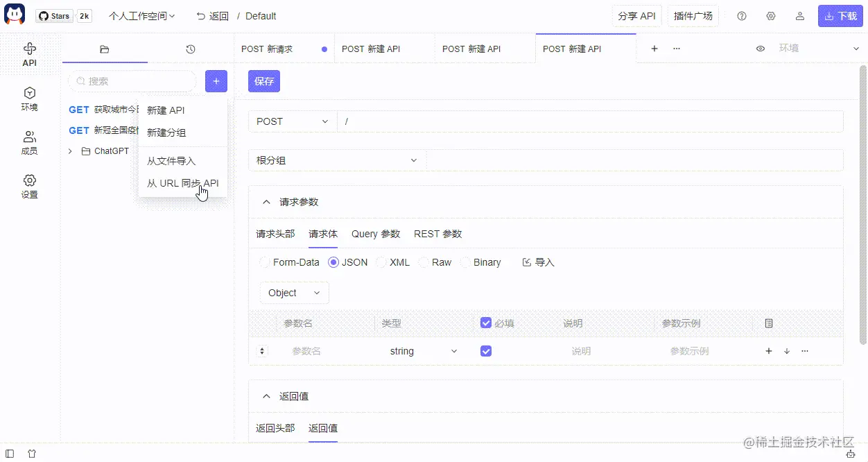Select the Raw radio button
Screen dimensions: 868x462
point(424,262)
